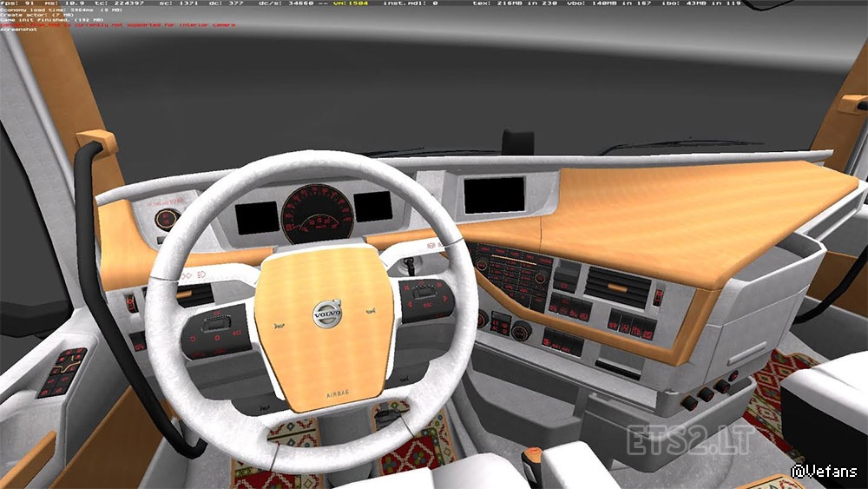Viewport: 868px width, 489px height.
Task: Click the "tex: 216MB in 230" readout
Action: pos(513,3)
